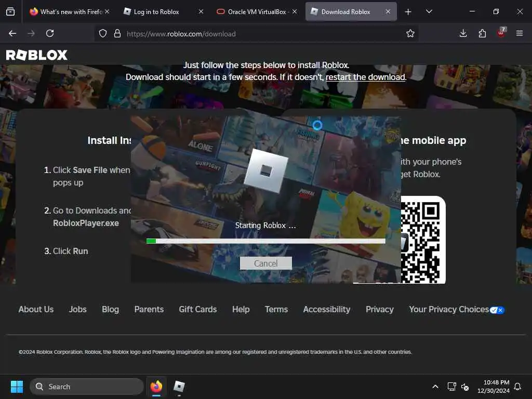The height and width of the screenshot is (399, 532).
Task: Click Firefox icon in the taskbar
Action: (x=156, y=387)
